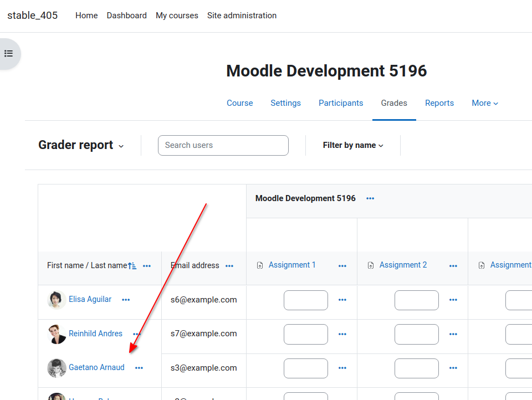Open Email address column actions menu
This screenshot has height=400, width=532.
229,266
